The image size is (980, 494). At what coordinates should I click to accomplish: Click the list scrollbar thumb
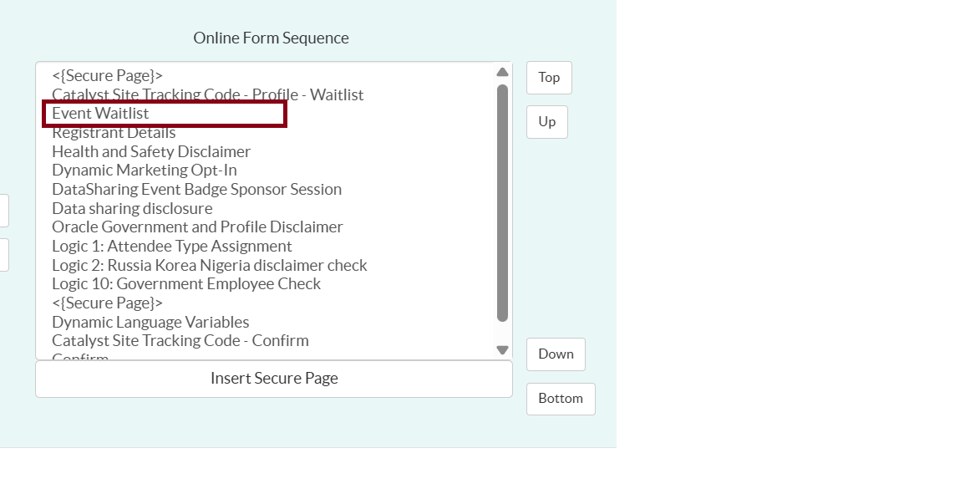click(x=502, y=202)
